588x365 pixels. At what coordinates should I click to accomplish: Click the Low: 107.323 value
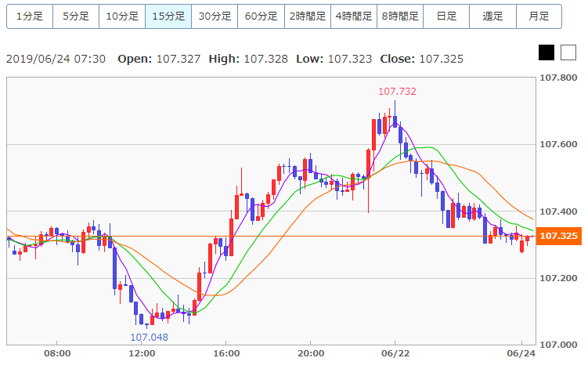(334, 59)
